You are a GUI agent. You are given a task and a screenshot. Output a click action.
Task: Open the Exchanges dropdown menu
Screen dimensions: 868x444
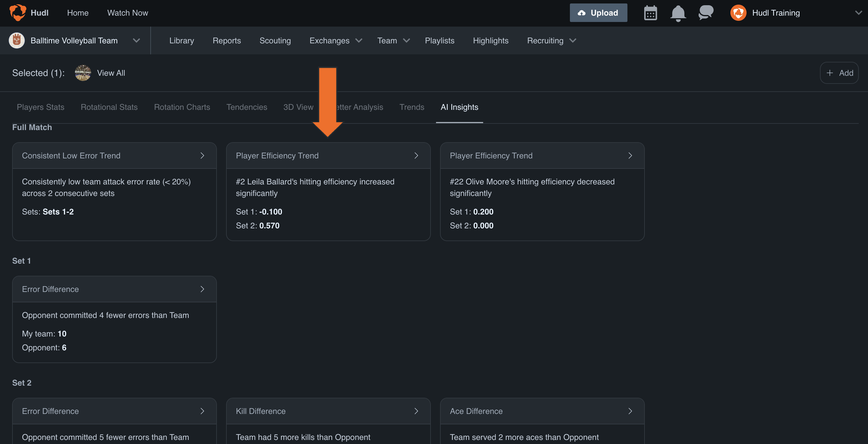[336, 40]
